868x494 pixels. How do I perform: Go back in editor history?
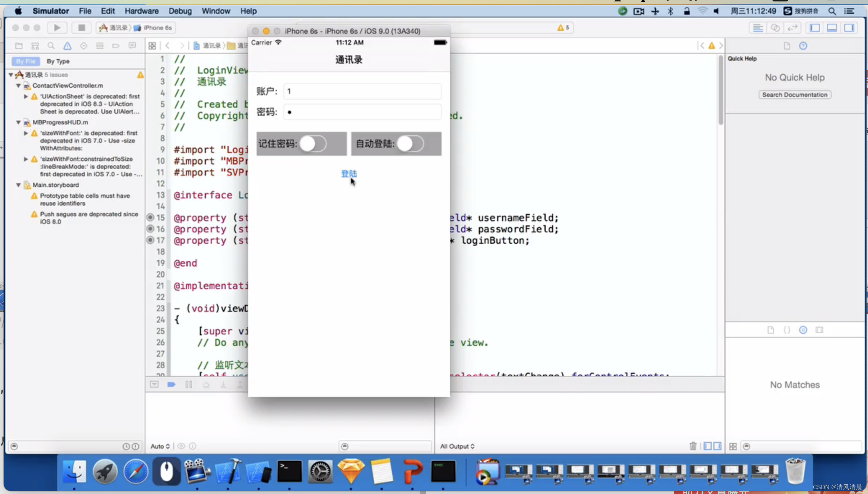tap(168, 46)
